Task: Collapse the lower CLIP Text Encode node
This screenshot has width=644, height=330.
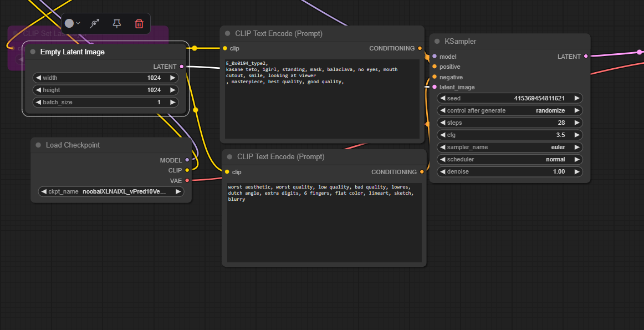Action: 229,156
